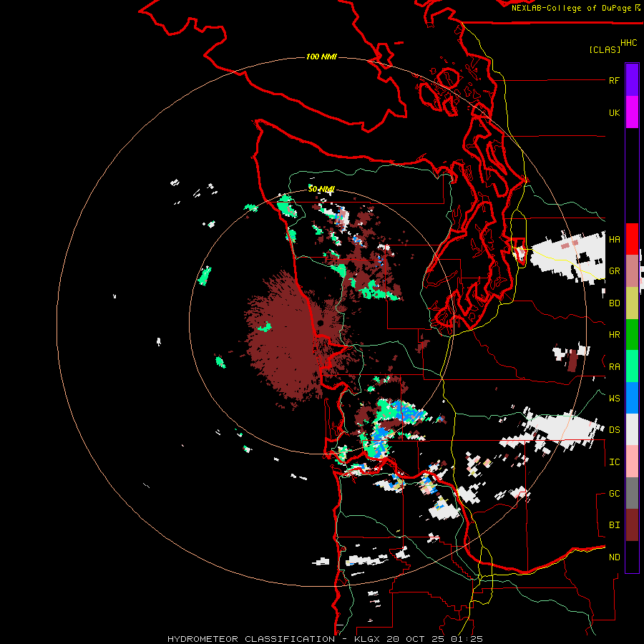Select the dusty pink GR legend swatch
The image size is (644, 644).
tap(632, 271)
